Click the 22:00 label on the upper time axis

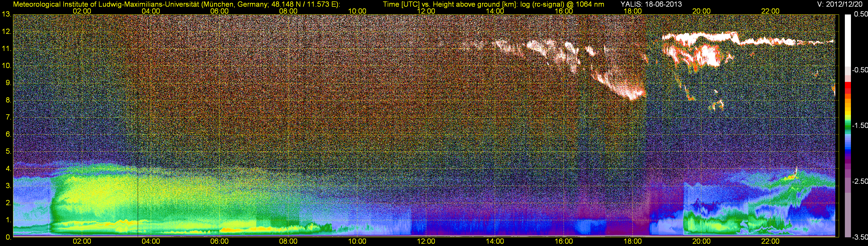pyautogui.click(x=770, y=11)
